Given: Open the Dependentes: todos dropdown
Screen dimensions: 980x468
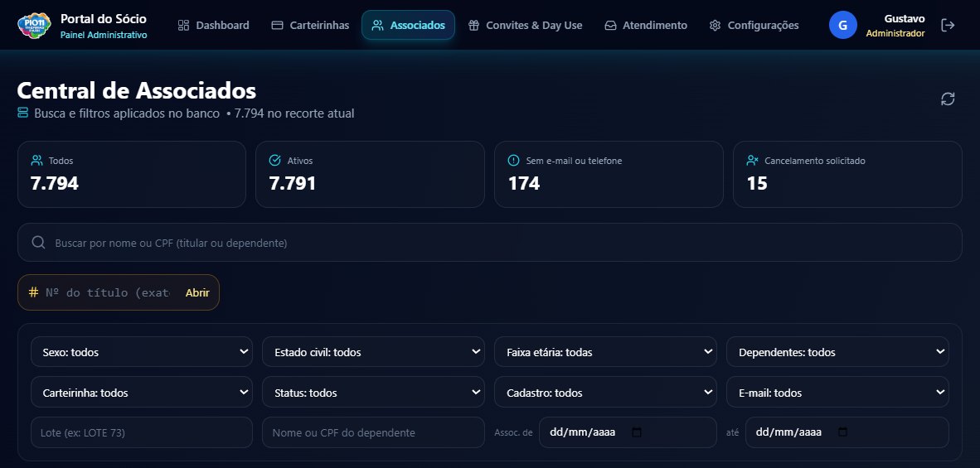Looking at the screenshot, I should [837, 352].
